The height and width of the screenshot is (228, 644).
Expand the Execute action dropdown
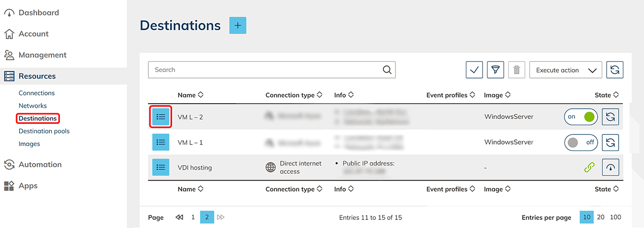[x=566, y=70]
